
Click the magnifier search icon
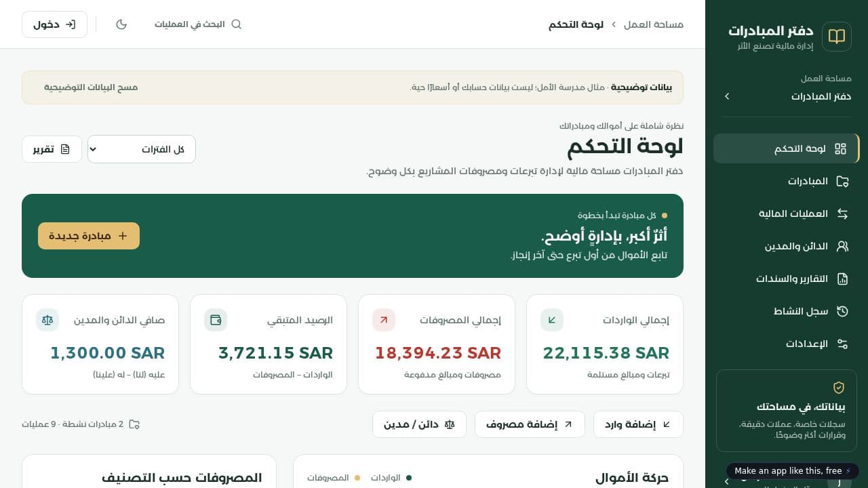(x=237, y=24)
